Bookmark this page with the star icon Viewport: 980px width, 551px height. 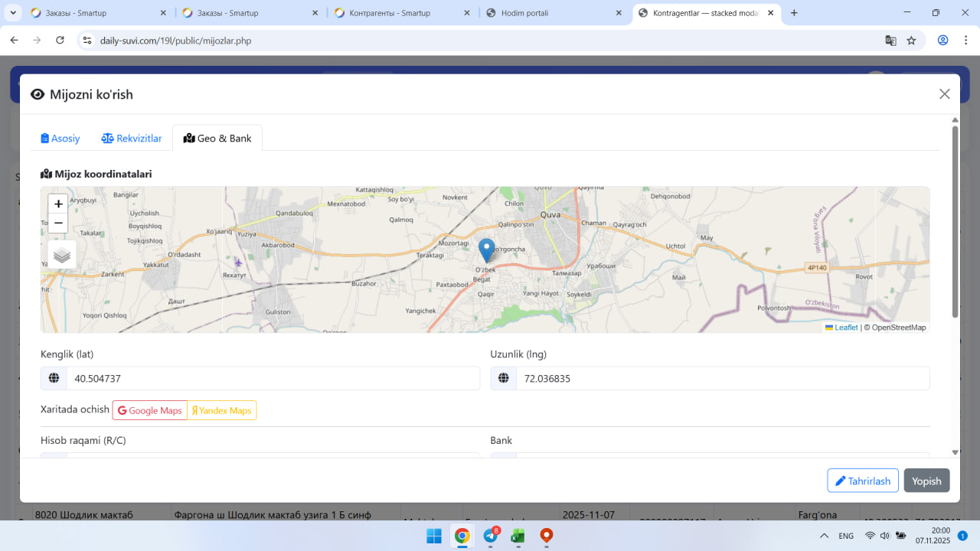tap(911, 41)
